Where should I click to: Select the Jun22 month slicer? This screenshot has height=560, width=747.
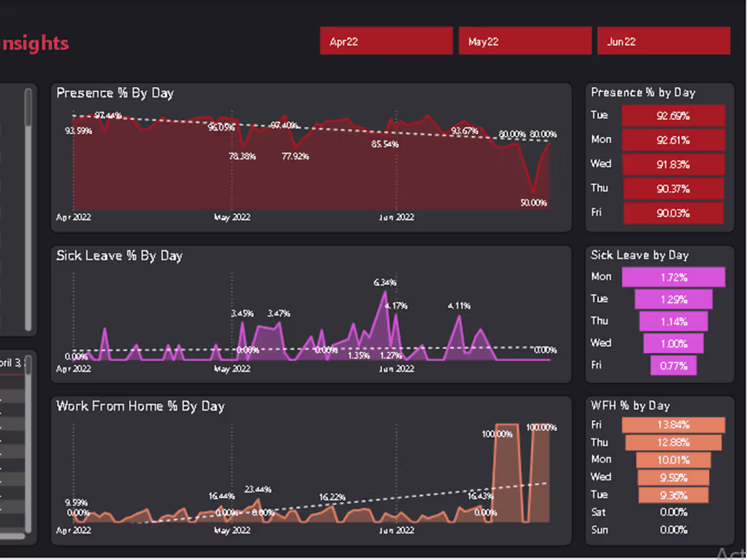coord(663,41)
